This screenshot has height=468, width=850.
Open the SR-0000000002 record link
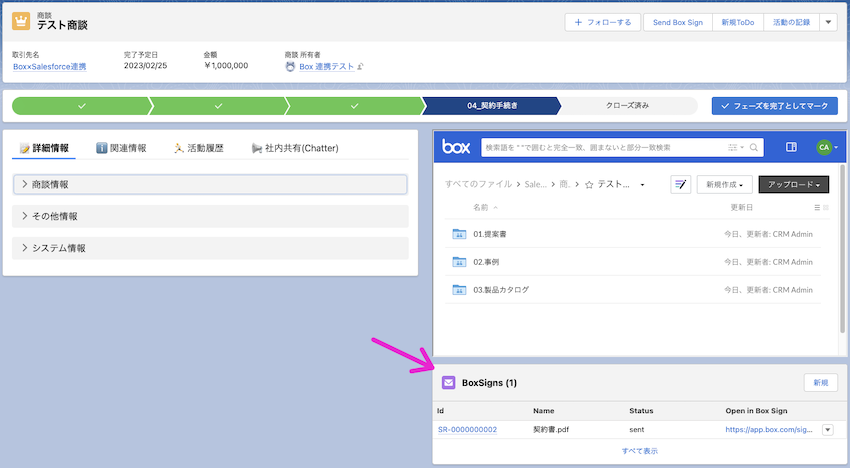[x=467, y=429]
